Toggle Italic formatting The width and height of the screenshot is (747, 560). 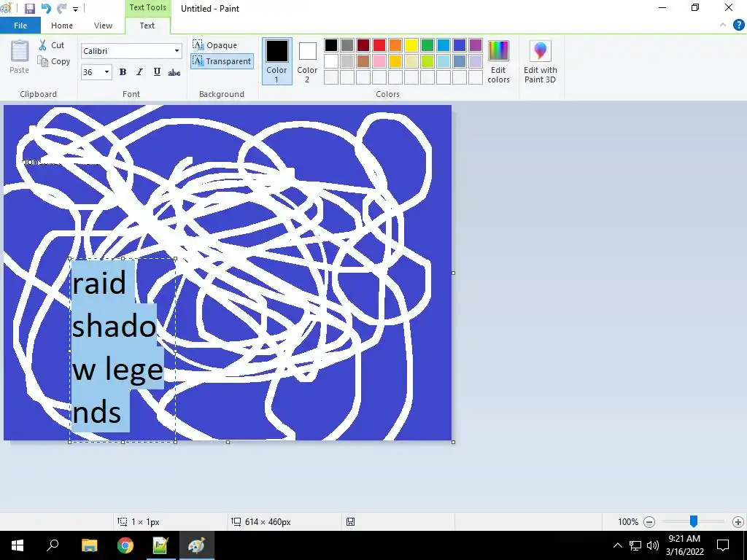pos(139,72)
